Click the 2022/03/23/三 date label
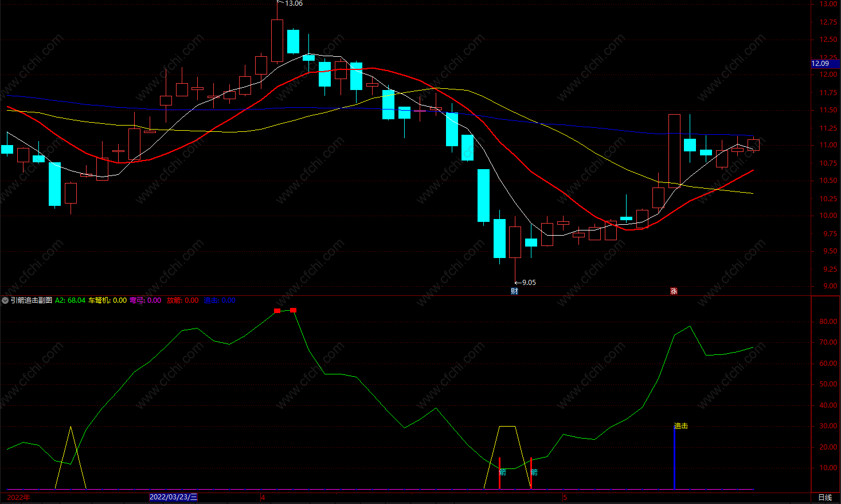This screenshot has width=841, height=504. click(x=173, y=497)
